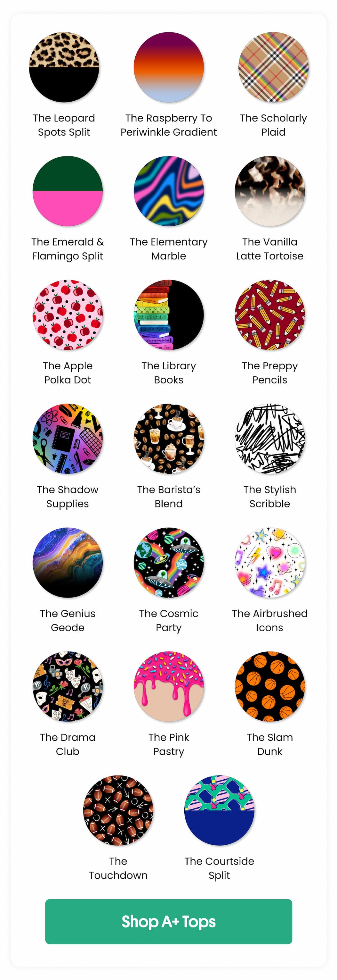This screenshot has width=337, height=980.
Task: Choose the Raspberry To Periwinkle Gradient circle
Action: 169,67
